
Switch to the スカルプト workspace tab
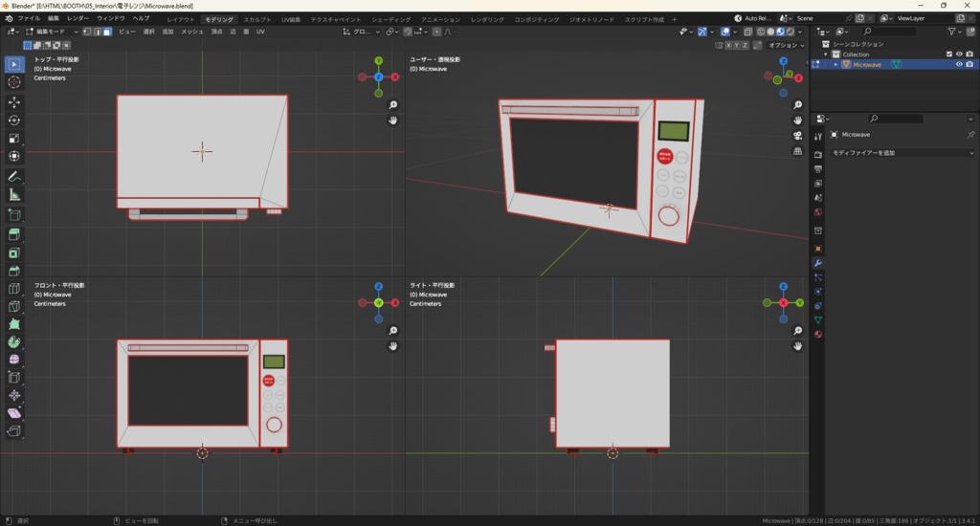(x=256, y=19)
